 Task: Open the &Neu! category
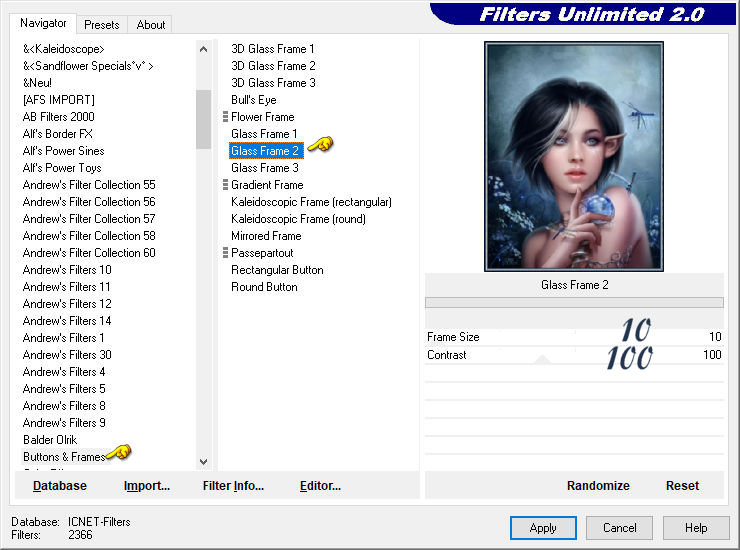coord(37,83)
